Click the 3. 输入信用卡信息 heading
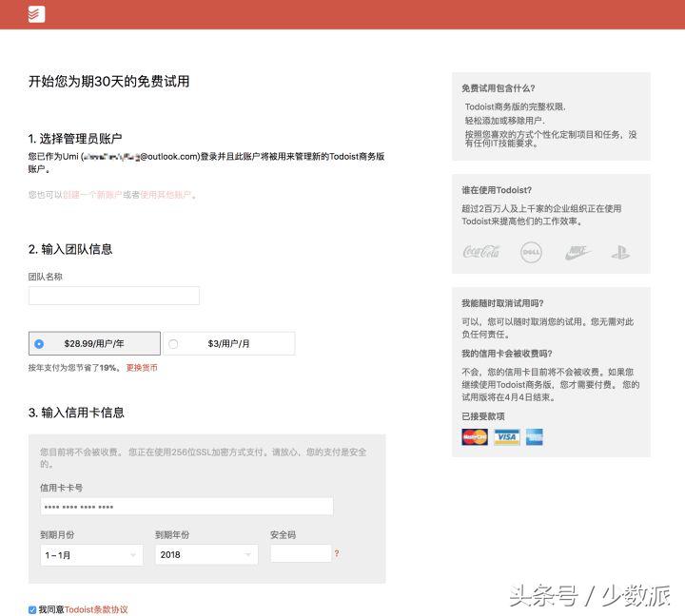 click(76, 413)
